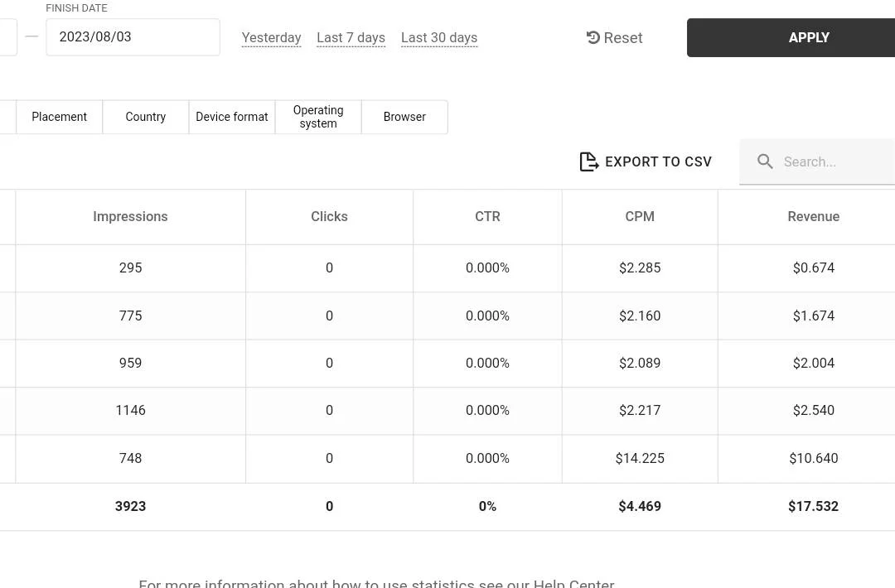Click the CPM value $14.225

point(640,459)
